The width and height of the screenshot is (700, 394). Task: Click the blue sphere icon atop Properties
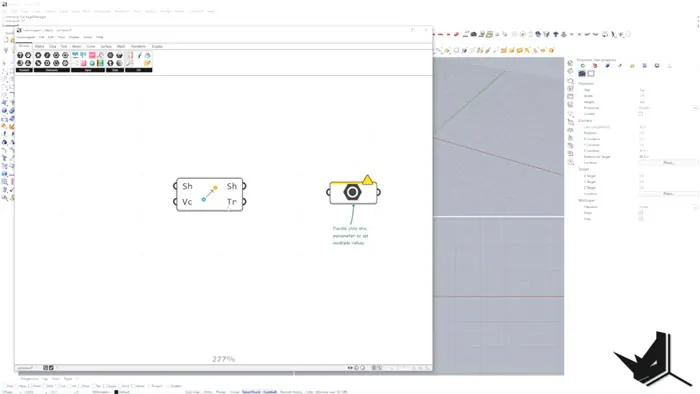click(608, 66)
